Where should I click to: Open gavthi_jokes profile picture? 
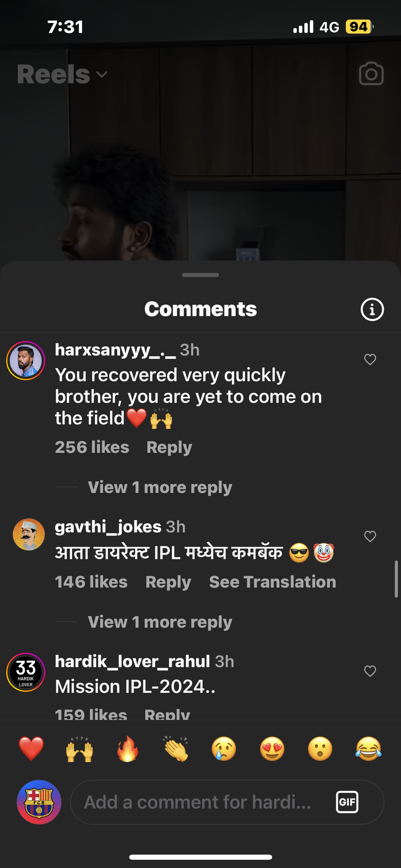(x=29, y=534)
